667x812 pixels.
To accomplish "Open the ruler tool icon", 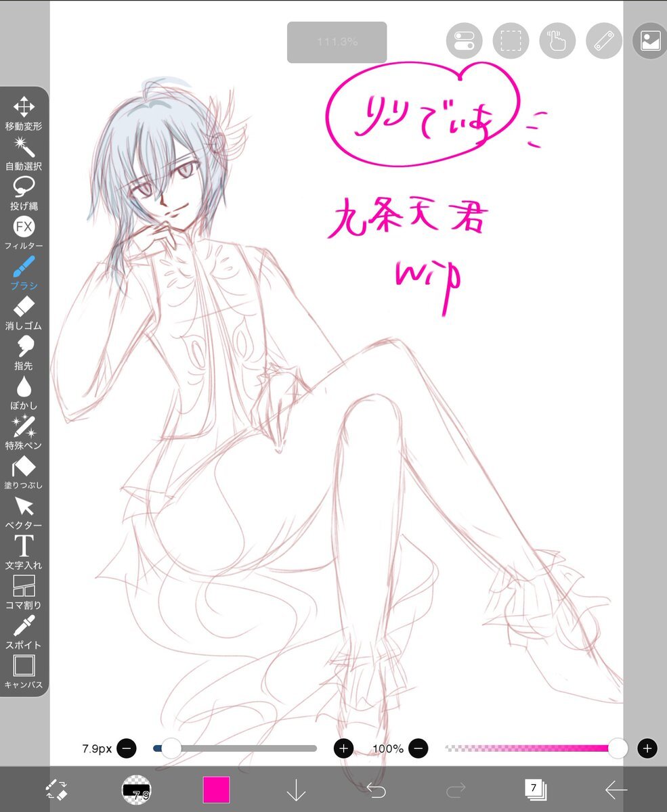I will point(603,41).
